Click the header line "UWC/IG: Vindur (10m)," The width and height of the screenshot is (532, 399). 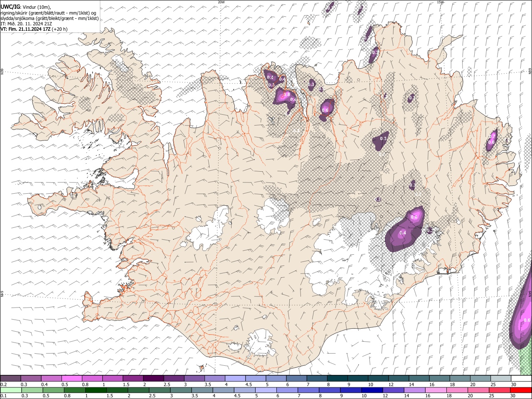(x=25, y=7)
